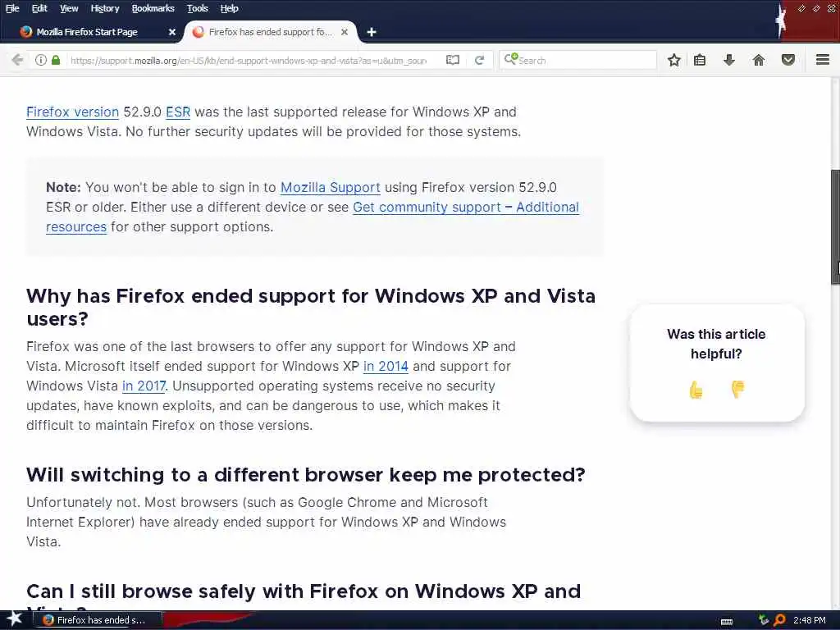Close the 'Firefox has ended support' tab

[345, 32]
